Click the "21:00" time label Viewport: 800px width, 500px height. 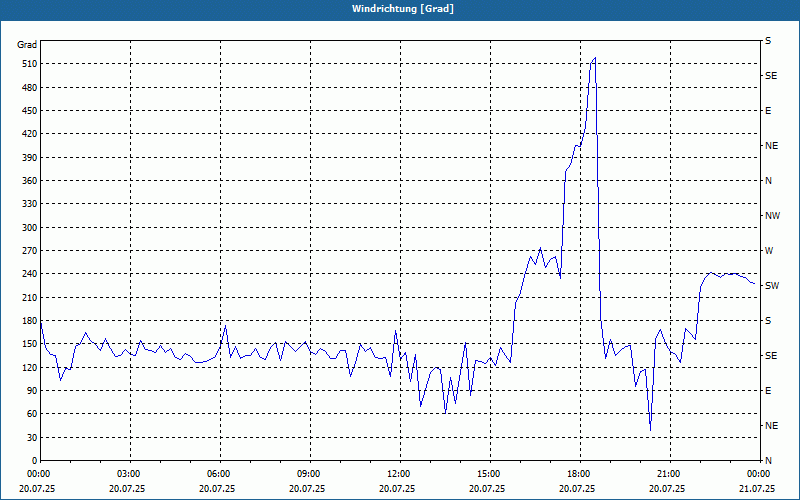(669, 474)
